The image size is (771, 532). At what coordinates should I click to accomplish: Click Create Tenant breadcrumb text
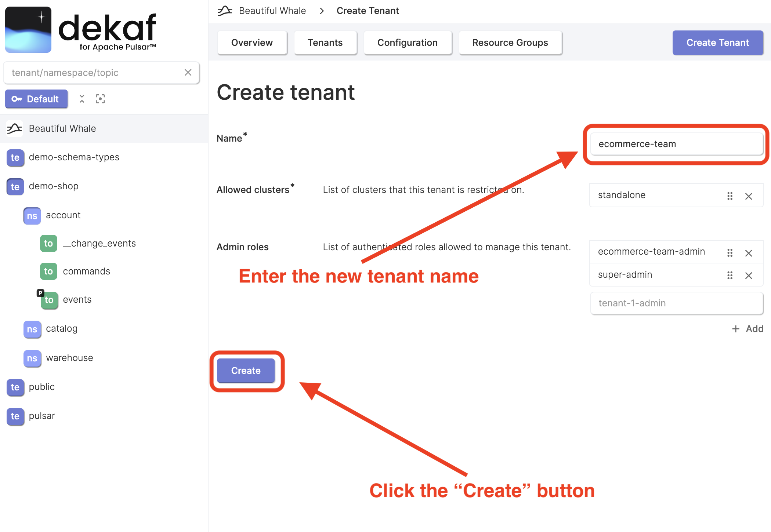coord(368,11)
